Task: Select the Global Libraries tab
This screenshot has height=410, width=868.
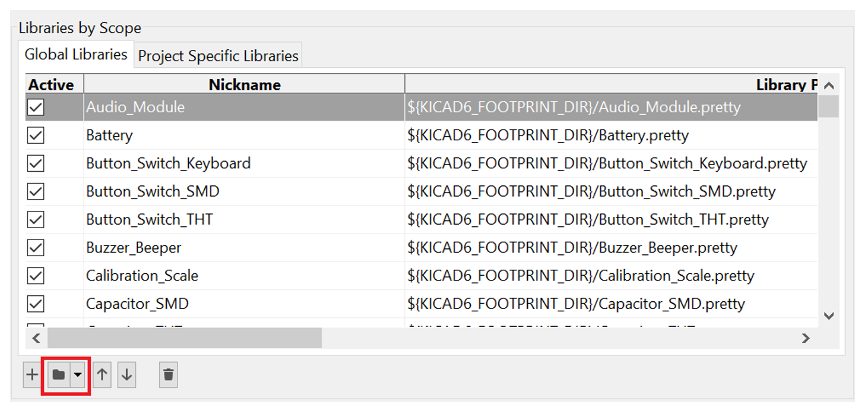Action: (76, 55)
